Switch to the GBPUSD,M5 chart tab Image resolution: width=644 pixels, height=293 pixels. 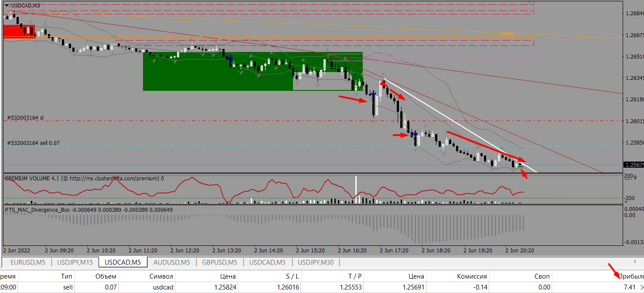click(x=220, y=262)
